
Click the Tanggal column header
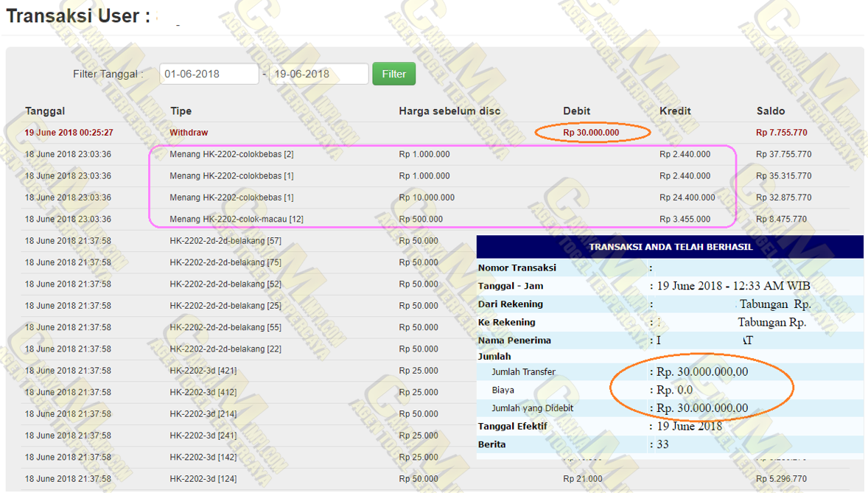click(45, 111)
